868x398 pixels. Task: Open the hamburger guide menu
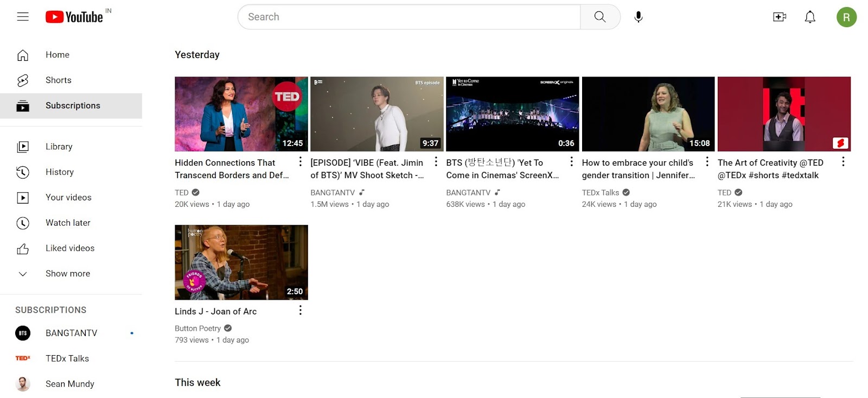coord(23,17)
